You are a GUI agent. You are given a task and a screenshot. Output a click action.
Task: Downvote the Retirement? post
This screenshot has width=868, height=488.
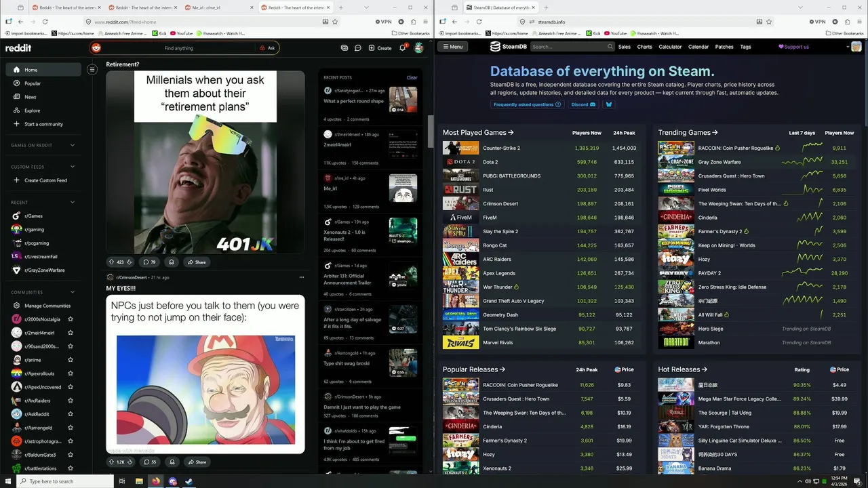click(x=130, y=262)
